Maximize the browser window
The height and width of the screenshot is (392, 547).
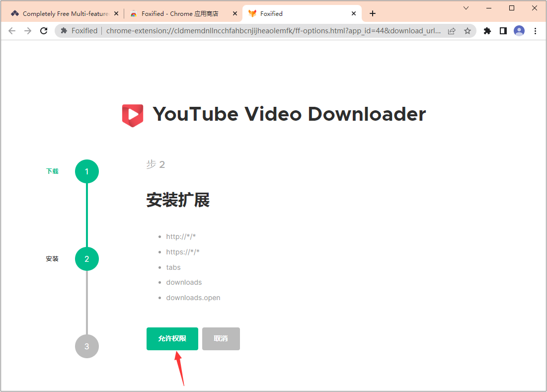512,8
